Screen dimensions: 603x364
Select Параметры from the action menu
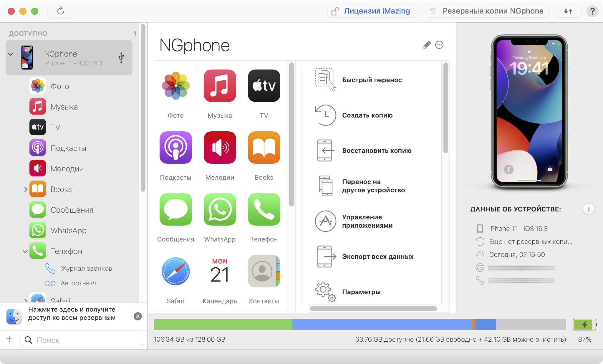361,292
